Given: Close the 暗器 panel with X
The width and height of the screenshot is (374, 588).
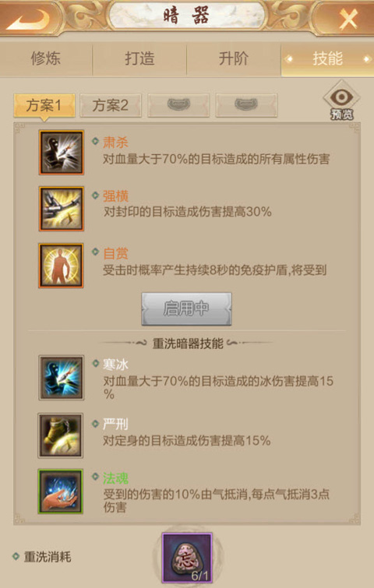Looking at the screenshot, I should click(348, 18).
